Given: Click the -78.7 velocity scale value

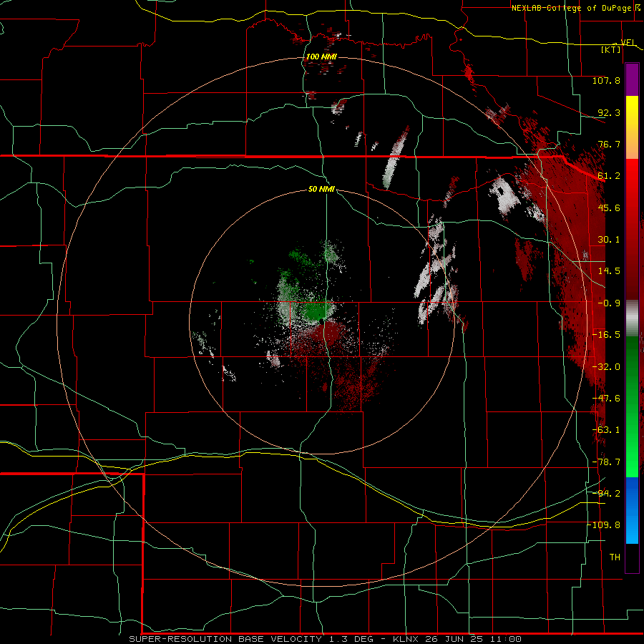Looking at the screenshot, I should [x=606, y=462].
